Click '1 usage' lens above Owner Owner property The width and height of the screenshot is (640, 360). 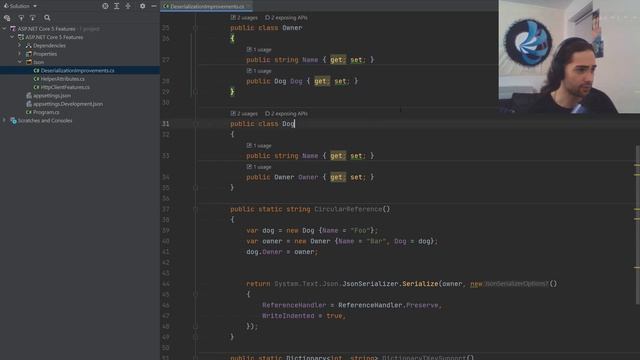coord(259,167)
